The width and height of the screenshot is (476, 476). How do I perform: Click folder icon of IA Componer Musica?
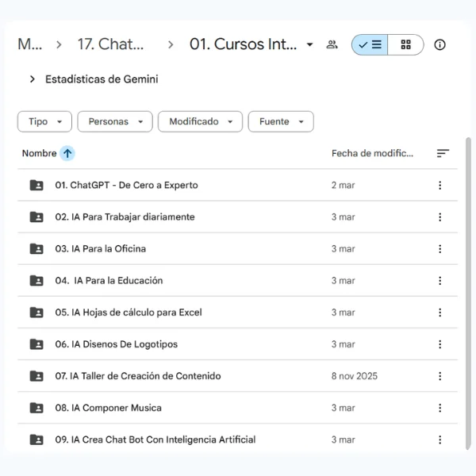pos(36,408)
